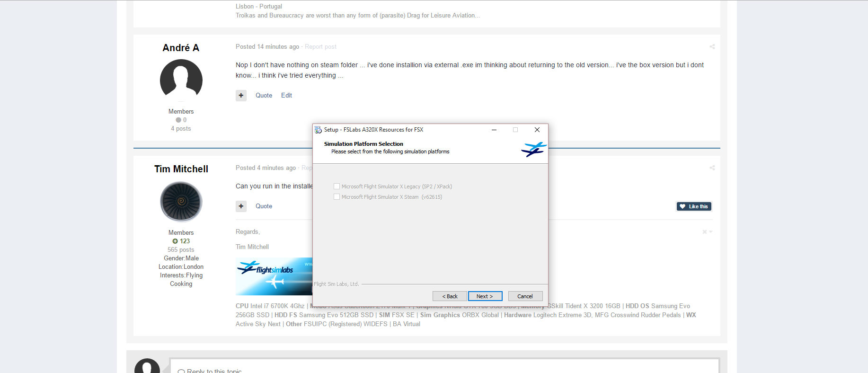Viewport: 868px width, 373px height.
Task: Minimize the Setup FSLabs A320X window
Action: [494, 130]
